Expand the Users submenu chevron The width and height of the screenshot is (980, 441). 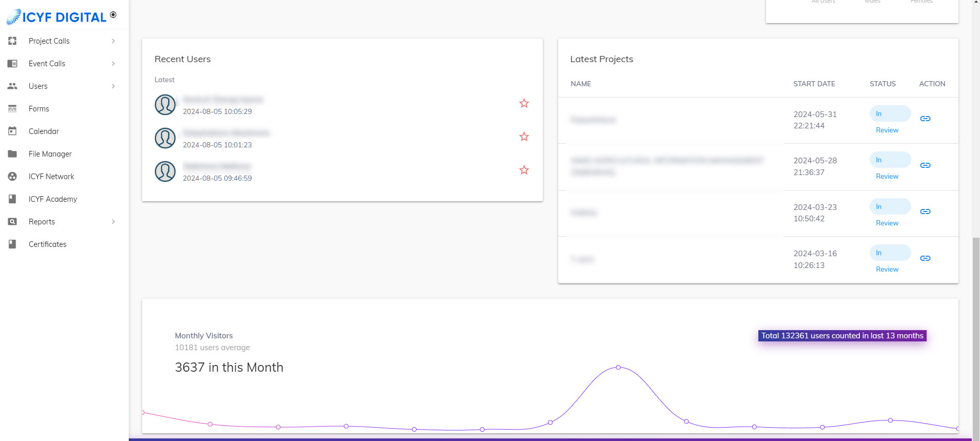(113, 86)
